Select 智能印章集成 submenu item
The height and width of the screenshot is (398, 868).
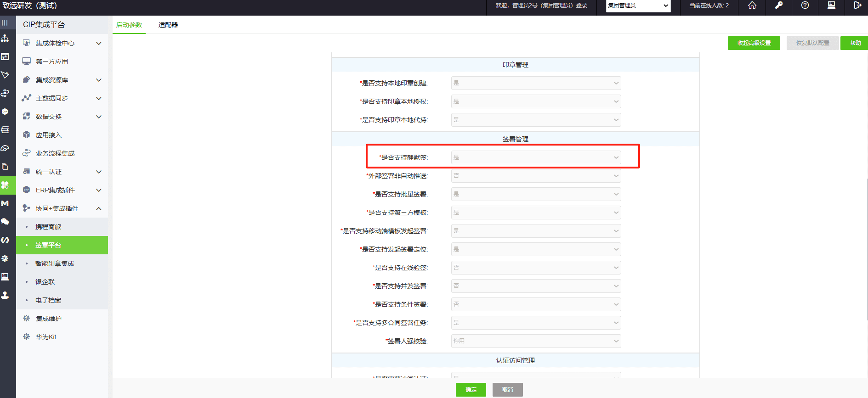62,263
